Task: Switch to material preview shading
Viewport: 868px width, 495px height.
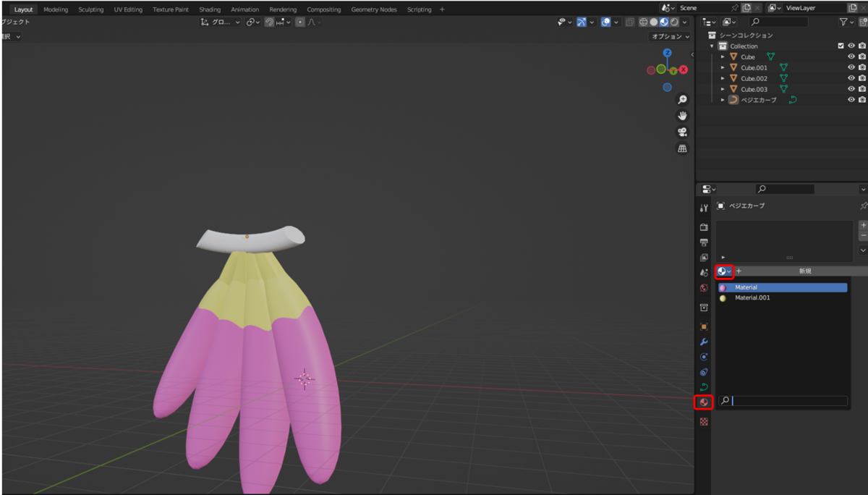Action: tap(664, 22)
